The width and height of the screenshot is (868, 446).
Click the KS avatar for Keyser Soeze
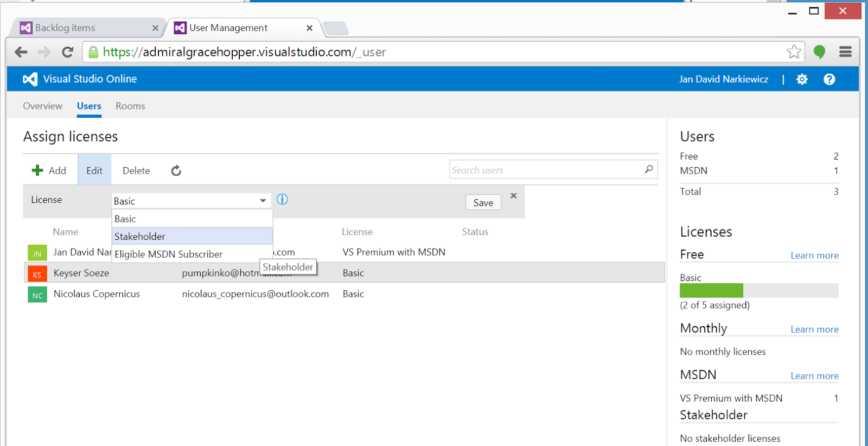click(x=37, y=273)
